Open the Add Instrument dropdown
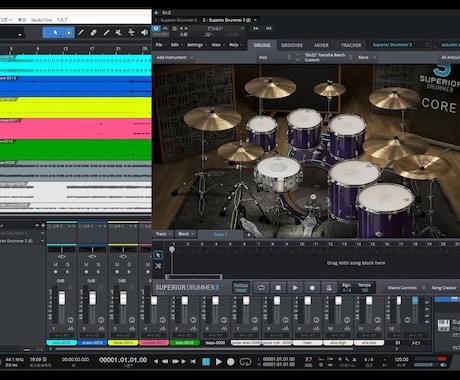 pyautogui.click(x=175, y=57)
